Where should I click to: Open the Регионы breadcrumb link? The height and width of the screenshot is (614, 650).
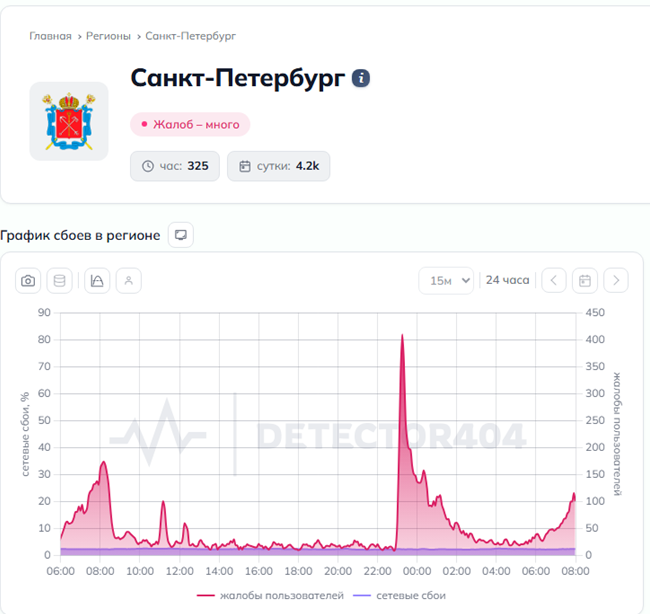(x=108, y=36)
